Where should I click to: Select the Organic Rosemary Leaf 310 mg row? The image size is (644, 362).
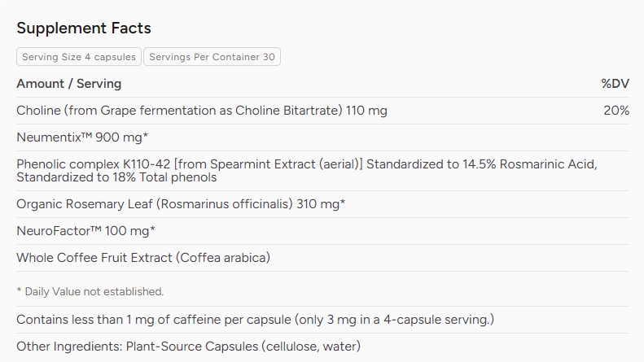(323, 204)
